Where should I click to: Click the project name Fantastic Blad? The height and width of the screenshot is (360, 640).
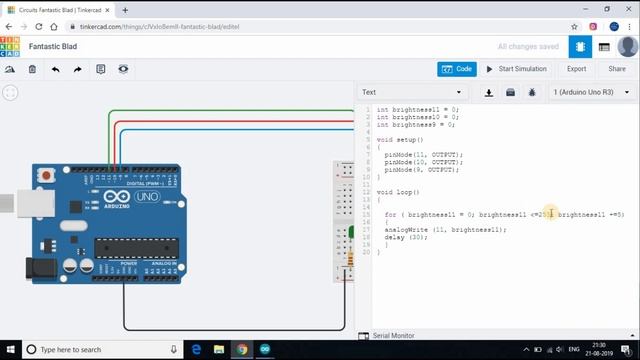(x=53, y=47)
